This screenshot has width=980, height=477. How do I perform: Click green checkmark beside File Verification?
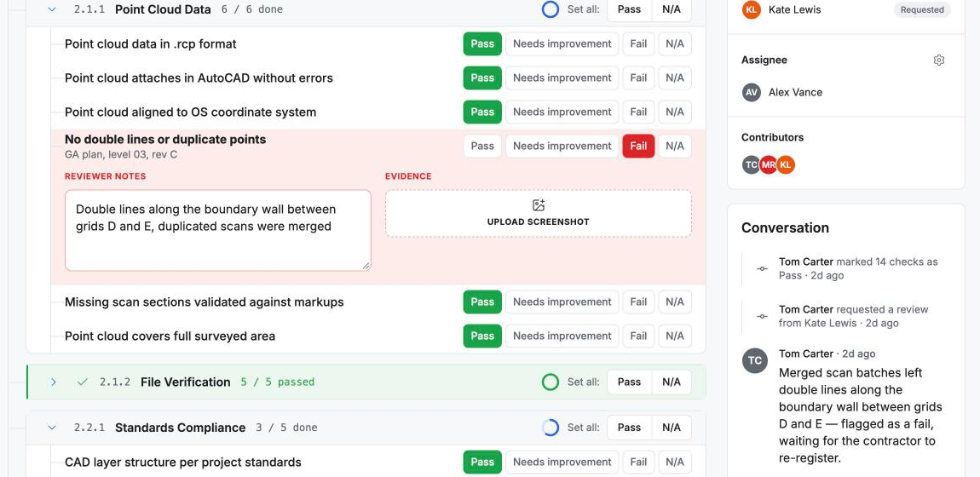pyautogui.click(x=82, y=382)
